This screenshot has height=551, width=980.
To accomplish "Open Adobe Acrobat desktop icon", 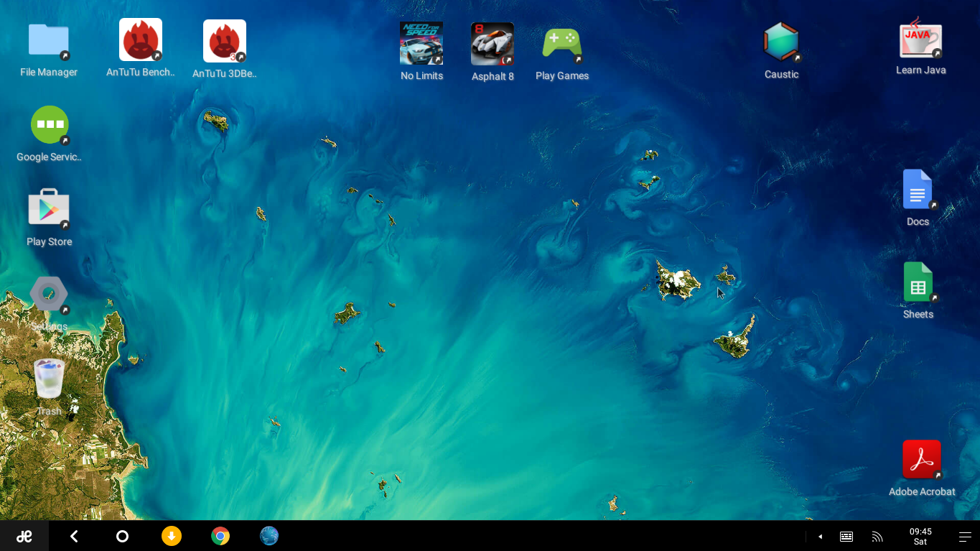I will [922, 459].
